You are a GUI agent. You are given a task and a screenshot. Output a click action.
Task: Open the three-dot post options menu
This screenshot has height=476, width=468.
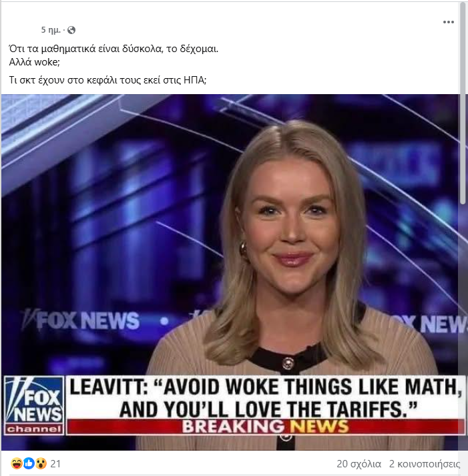tap(448, 22)
